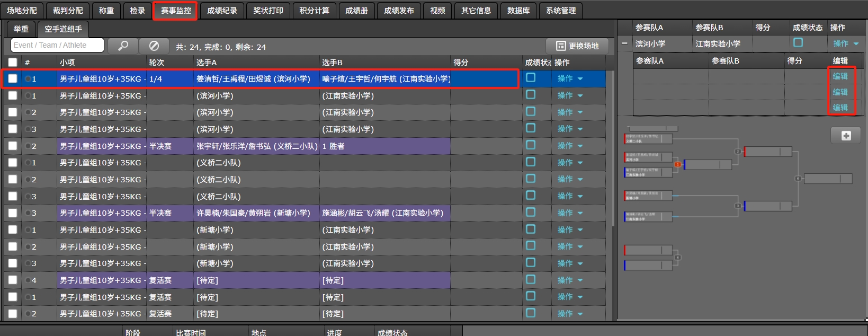Click the first 编辑 link in sub-table
This screenshot has width=868, height=336.
pos(840,76)
